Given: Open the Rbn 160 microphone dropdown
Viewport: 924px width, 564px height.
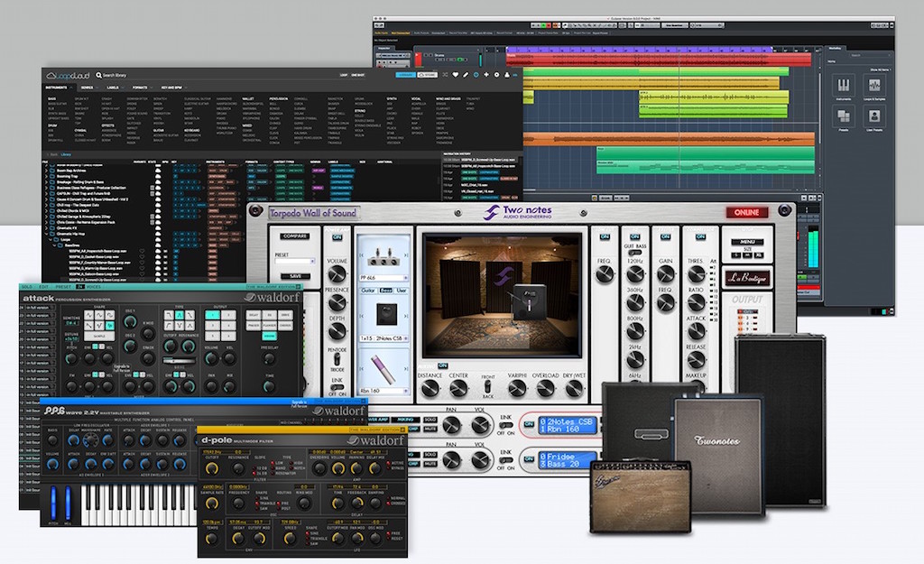Looking at the screenshot, I should [x=383, y=391].
